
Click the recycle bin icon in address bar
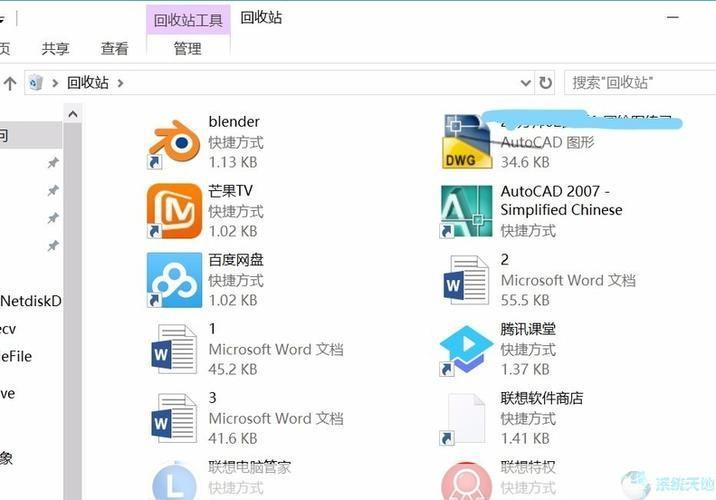pos(36,83)
